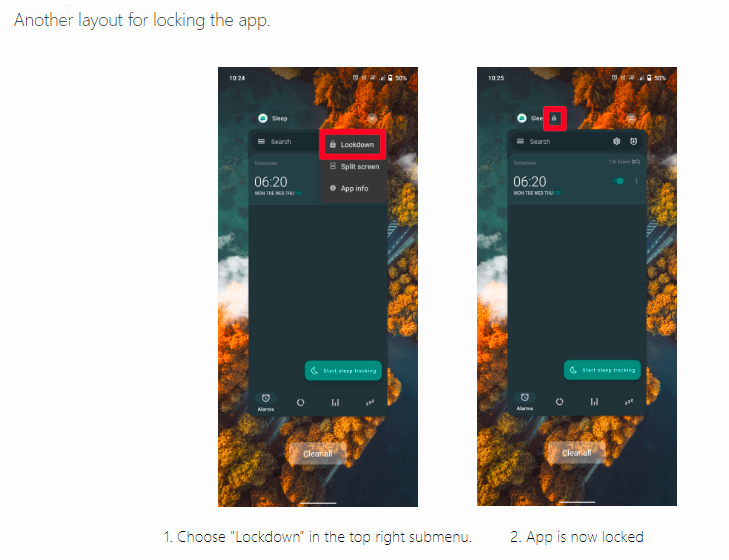Select Lockdown in left phone submenu

352,145
